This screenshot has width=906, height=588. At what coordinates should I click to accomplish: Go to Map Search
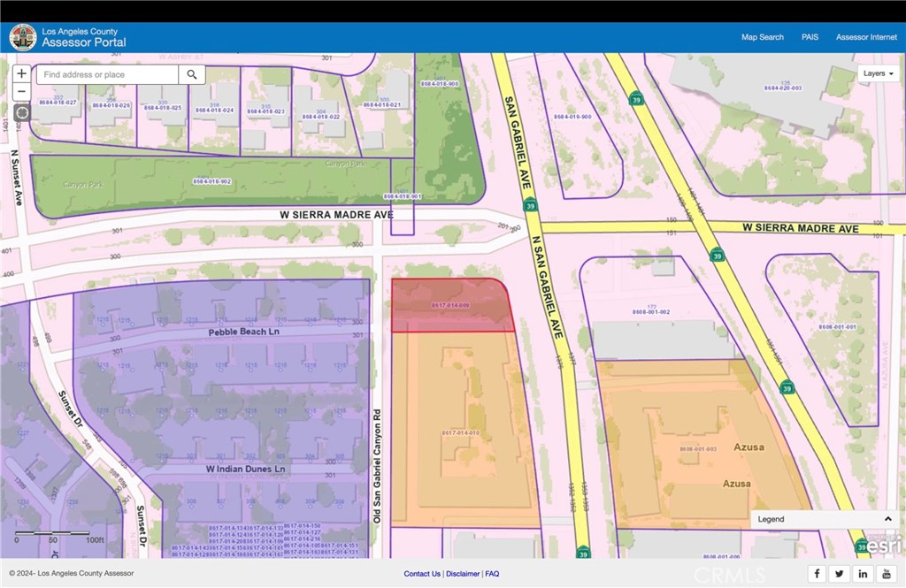pyautogui.click(x=762, y=37)
